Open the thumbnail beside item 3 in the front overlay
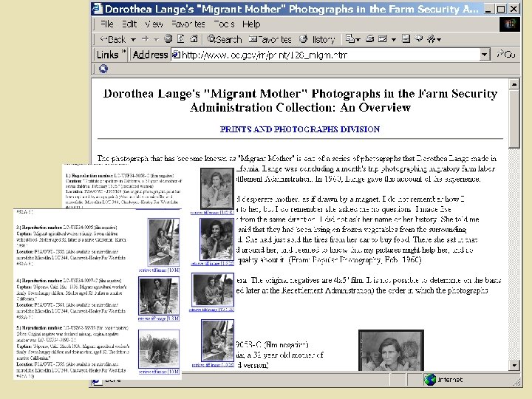This screenshot has width=532, height=399. (163, 242)
